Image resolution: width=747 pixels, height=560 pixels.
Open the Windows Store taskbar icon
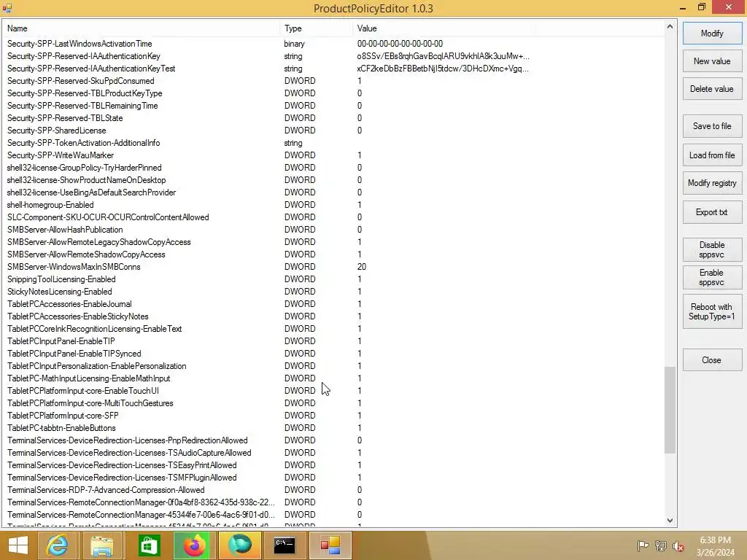coord(149,545)
